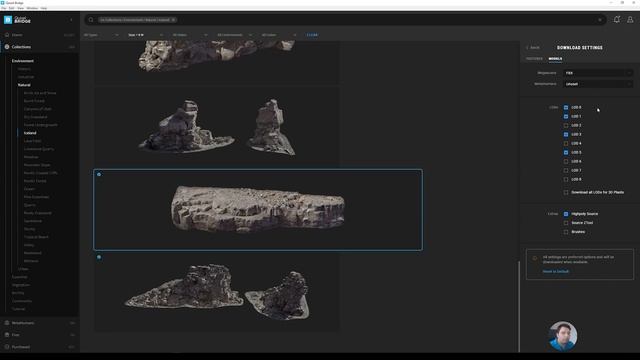
Task: Open the third filter dropdown in the filter bar
Action: click(190, 35)
